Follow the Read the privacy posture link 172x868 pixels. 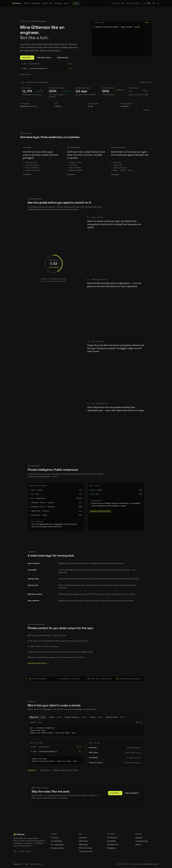tap(38, 663)
